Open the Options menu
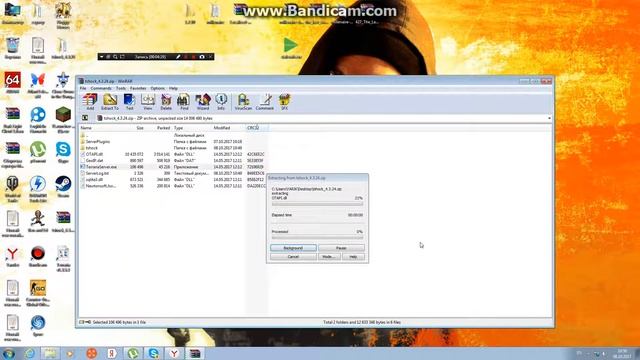 pyautogui.click(x=158, y=88)
